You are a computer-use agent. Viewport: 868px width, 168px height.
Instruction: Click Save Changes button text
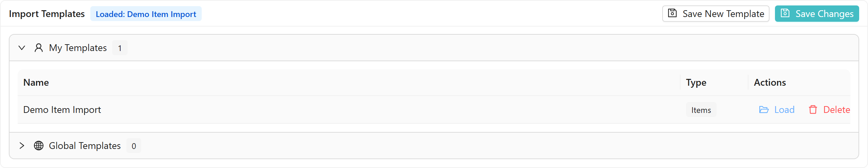coord(825,14)
